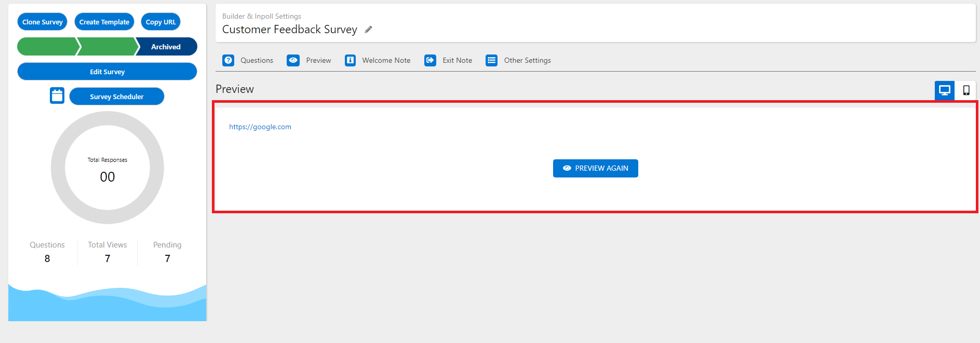The image size is (980, 343).
Task: Click the Questions value 8
Action: tap(47, 258)
